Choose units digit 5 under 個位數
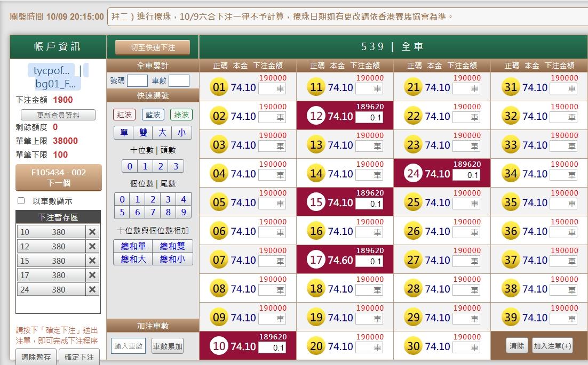 coord(122,212)
